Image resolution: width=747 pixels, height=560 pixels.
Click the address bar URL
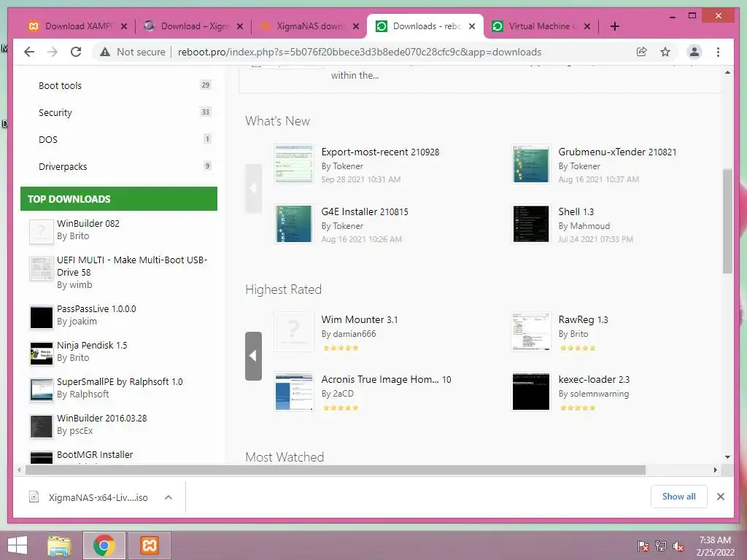pyautogui.click(x=360, y=52)
